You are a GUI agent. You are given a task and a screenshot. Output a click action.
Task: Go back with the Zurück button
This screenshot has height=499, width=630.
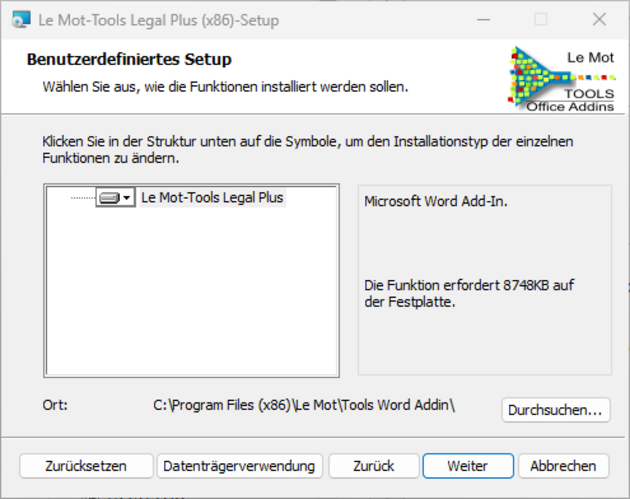[374, 466]
